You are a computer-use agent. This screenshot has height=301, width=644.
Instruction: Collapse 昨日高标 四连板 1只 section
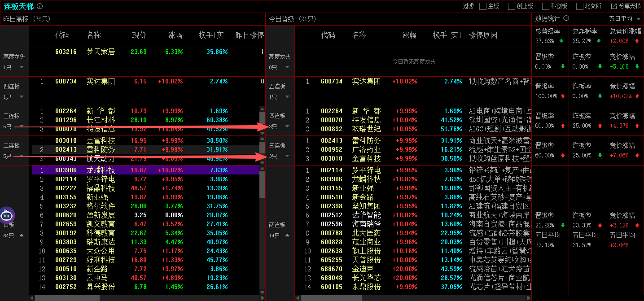pos(21,97)
